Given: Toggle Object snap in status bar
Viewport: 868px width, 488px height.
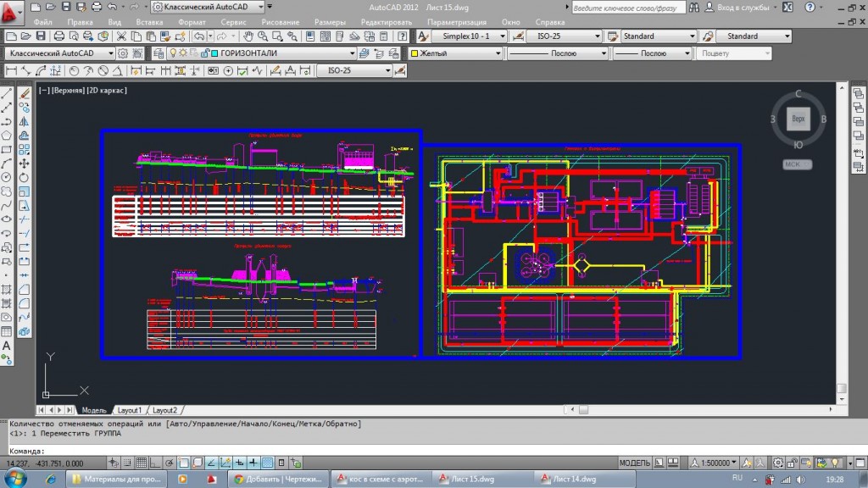Looking at the screenshot, I should click(x=183, y=463).
